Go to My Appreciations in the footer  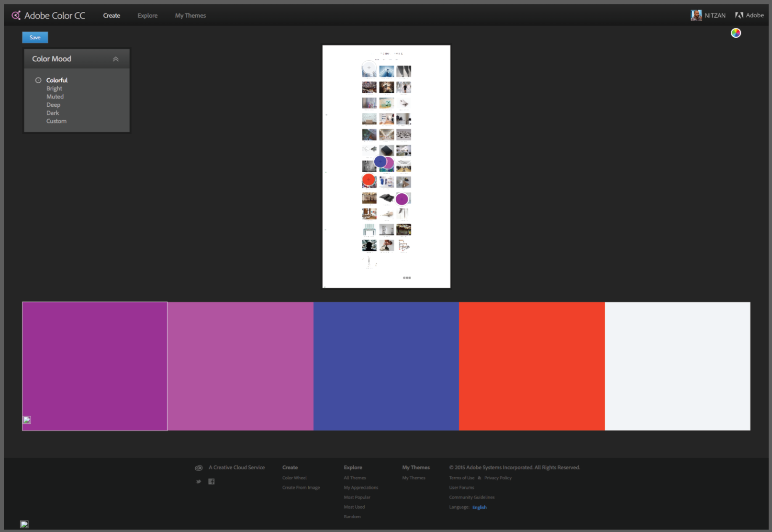click(x=361, y=488)
